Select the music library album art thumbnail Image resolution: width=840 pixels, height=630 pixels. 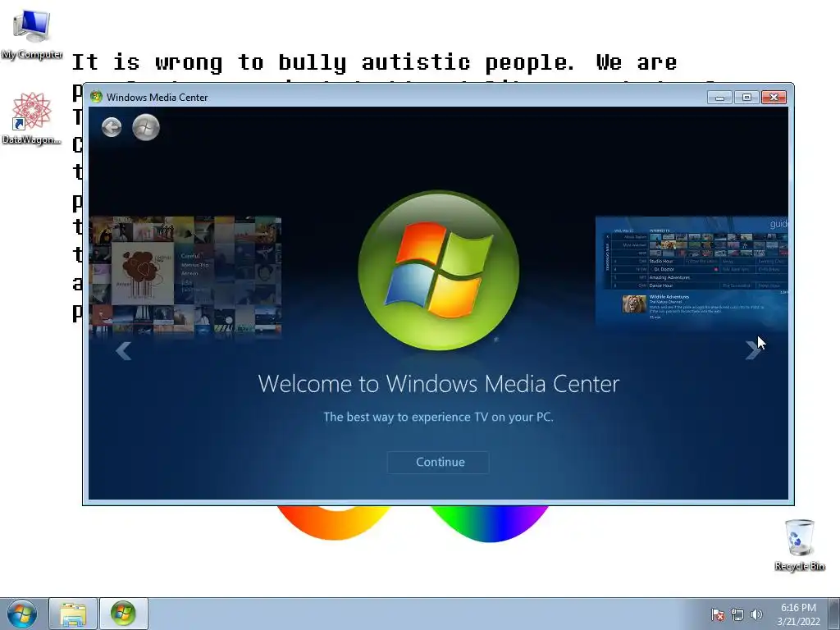point(185,276)
